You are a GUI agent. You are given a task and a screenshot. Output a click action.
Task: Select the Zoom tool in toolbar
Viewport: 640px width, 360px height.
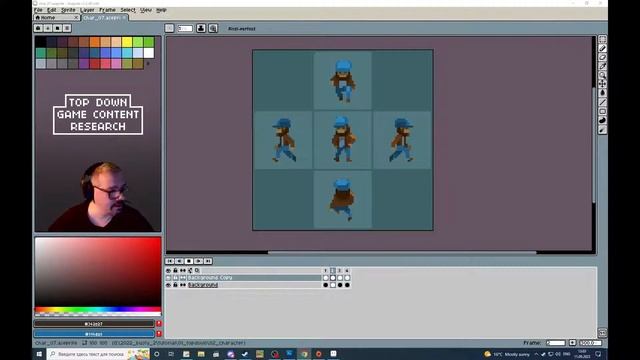602,75
